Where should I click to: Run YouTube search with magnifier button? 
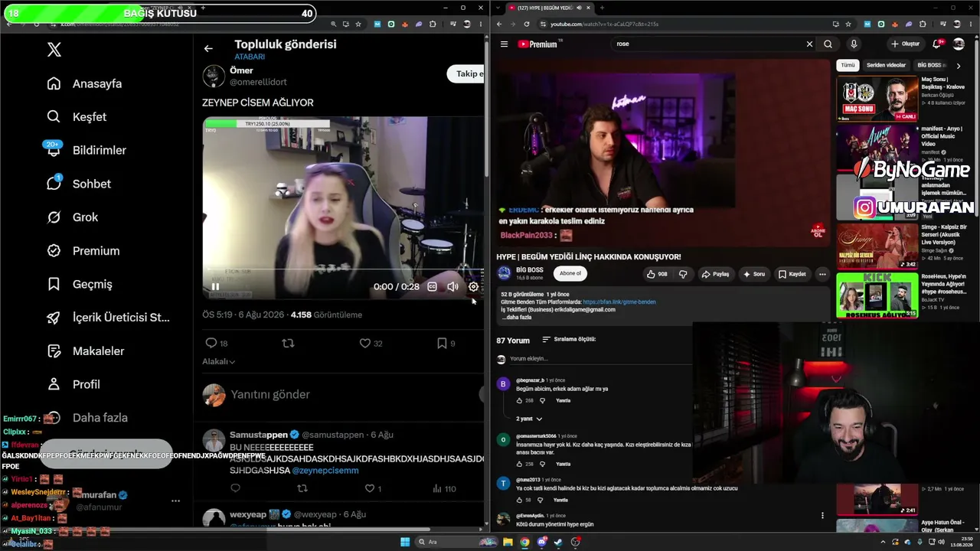click(828, 44)
